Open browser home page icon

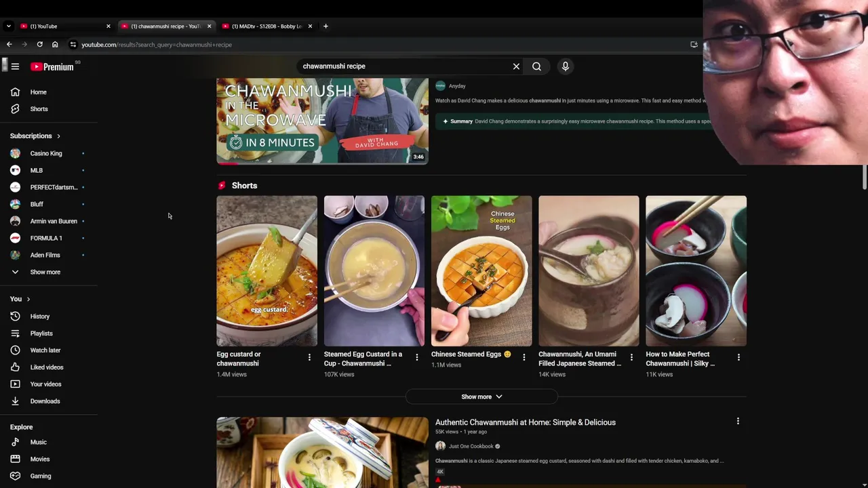tap(55, 45)
